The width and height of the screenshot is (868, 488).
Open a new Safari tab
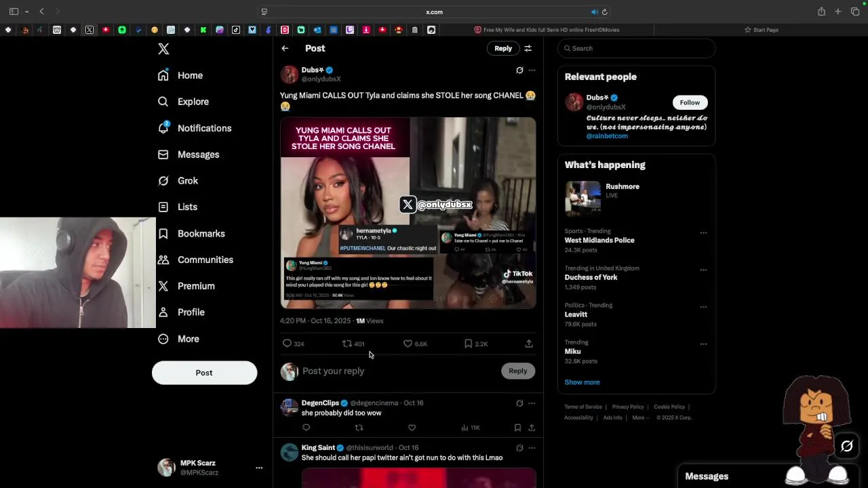coord(838,12)
